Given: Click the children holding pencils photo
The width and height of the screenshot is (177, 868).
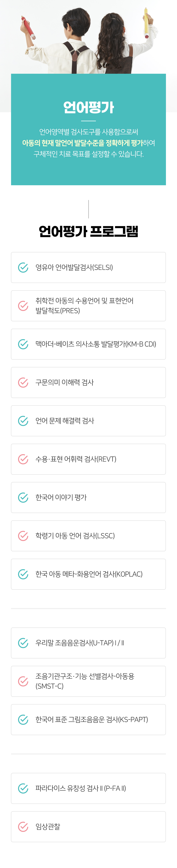Looking at the screenshot, I should (88, 37).
